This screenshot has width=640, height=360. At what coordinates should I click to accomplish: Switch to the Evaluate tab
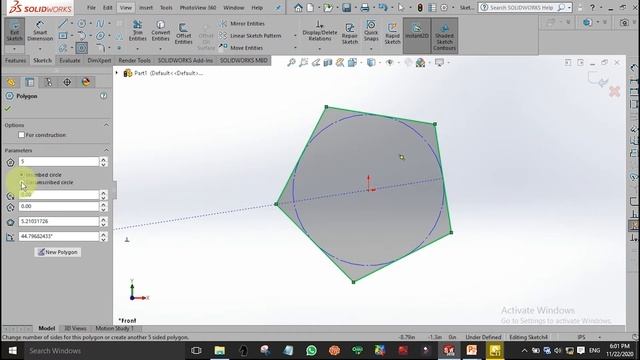coord(70,60)
